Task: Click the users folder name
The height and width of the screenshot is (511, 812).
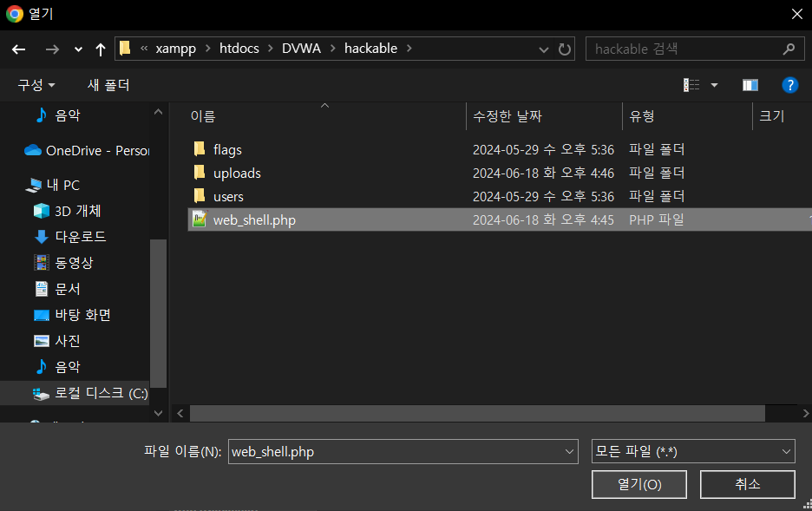Action: pyautogui.click(x=228, y=197)
